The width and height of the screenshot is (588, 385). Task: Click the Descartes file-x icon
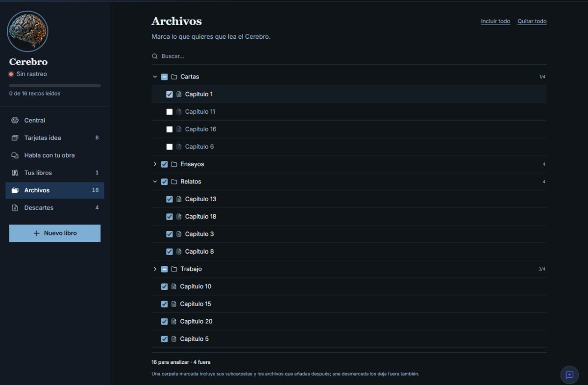(x=15, y=208)
